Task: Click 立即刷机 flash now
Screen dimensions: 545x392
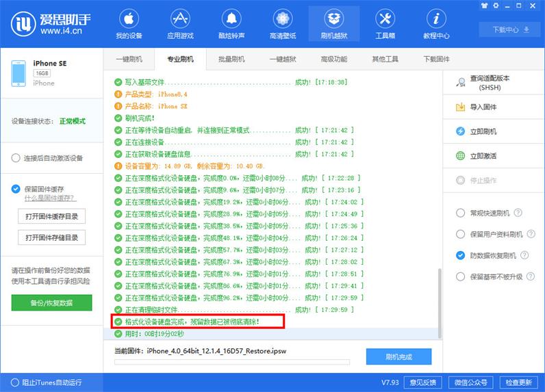Action: [494, 131]
